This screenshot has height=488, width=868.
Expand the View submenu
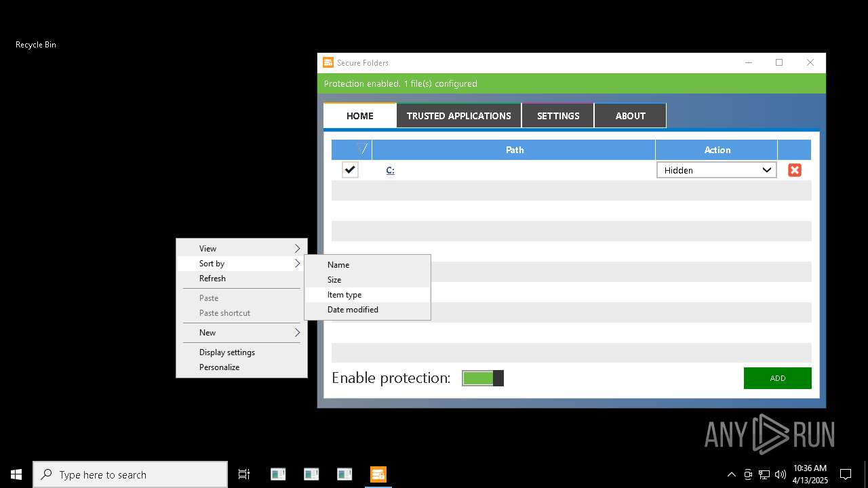(x=241, y=249)
